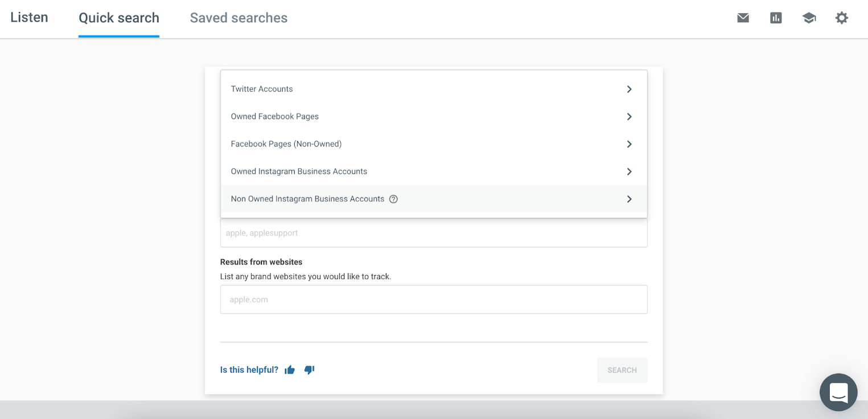Image resolution: width=868 pixels, height=419 pixels.
Task: Choose Facebook Pages (Non-Owned) entry
Action: (x=434, y=144)
